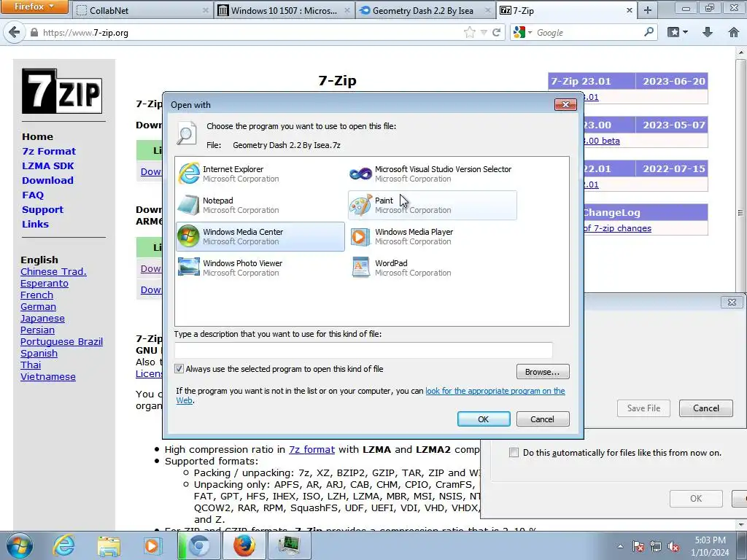Click the file description text field
The image size is (747, 560).
pyautogui.click(x=363, y=350)
